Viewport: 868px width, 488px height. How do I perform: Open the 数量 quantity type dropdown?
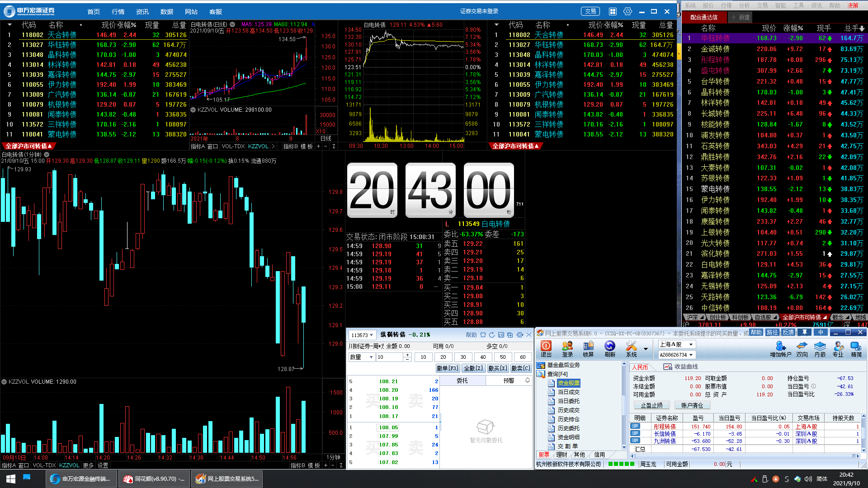click(x=362, y=357)
